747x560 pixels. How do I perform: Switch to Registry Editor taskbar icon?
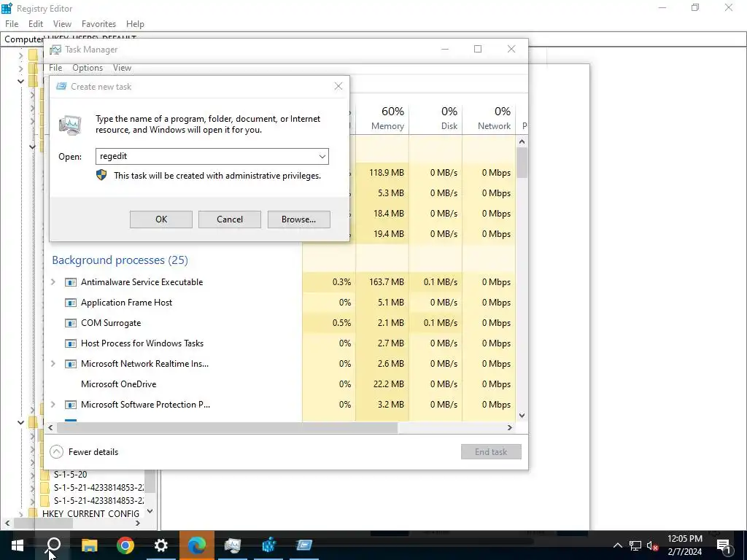point(268,545)
